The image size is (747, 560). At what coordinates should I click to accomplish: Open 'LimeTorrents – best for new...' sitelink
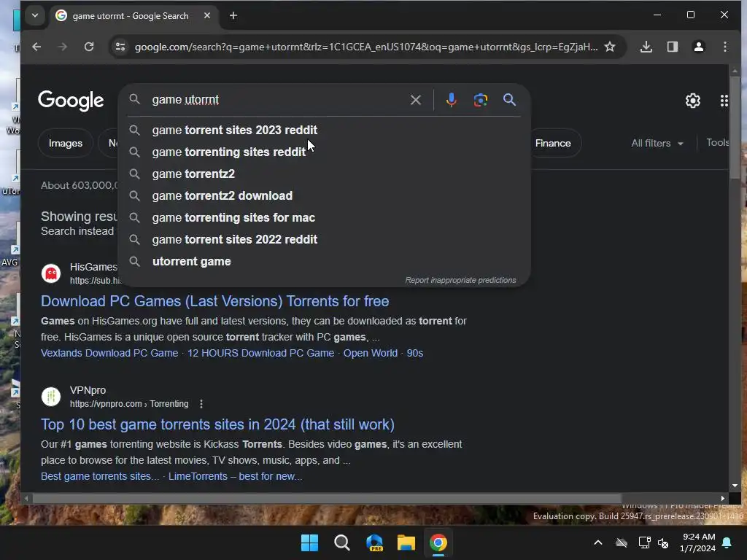[x=236, y=477]
